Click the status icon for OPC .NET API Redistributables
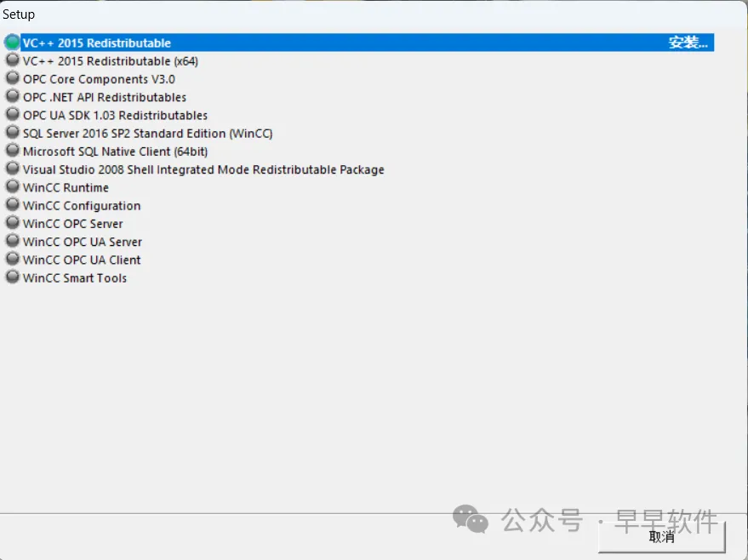 point(13,96)
